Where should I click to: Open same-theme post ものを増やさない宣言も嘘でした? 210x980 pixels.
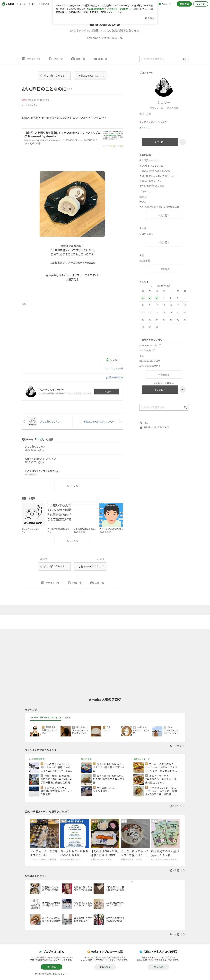click(x=43, y=471)
